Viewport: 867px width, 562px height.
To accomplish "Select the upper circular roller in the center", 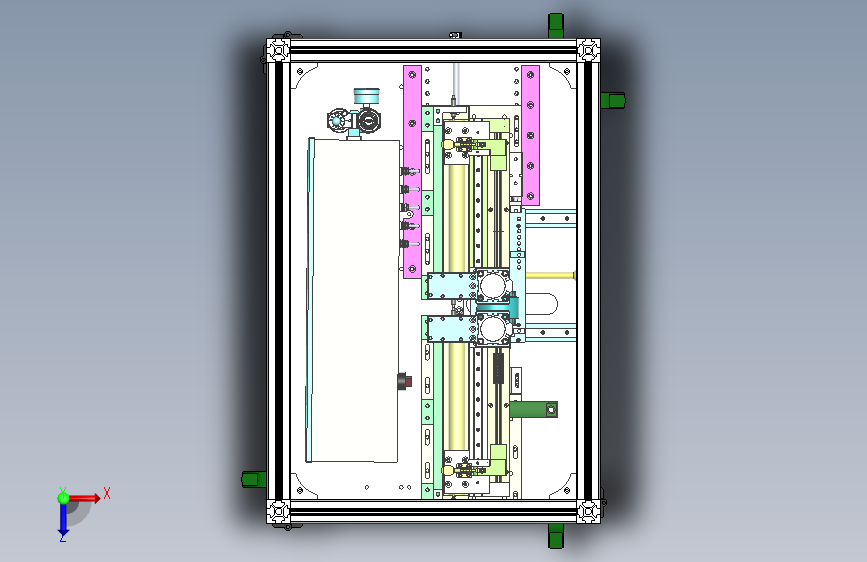I will pos(492,286).
